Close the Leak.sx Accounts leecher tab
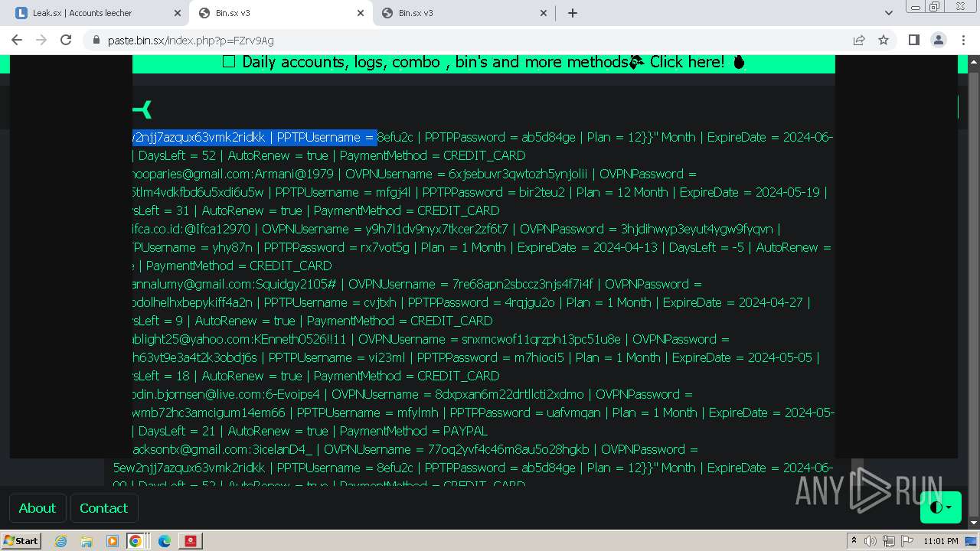This screenshot has width=980, height=551. point(177,13)
